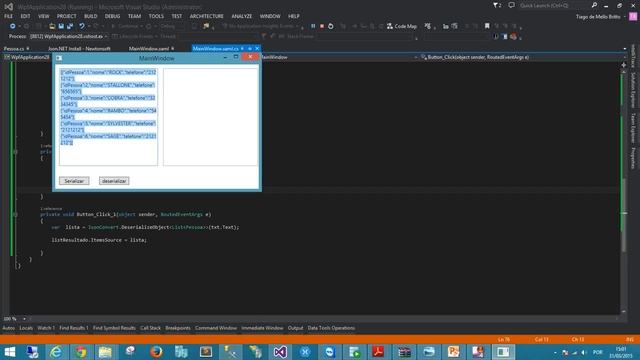Close the MainWindow.xaml.cs tab
The image size is (640, 360).
point(257,49)
